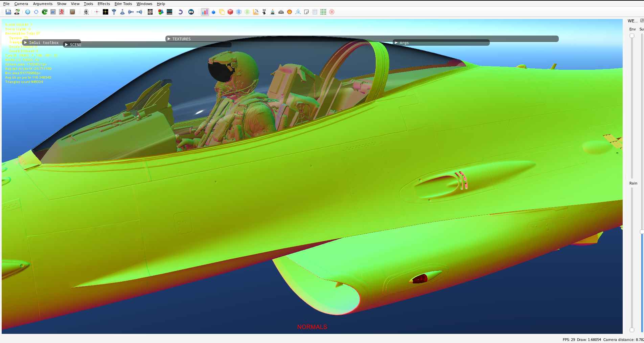Click the webcam camera icon
This screenshot has width=644, height=343.
pos(86,12)
